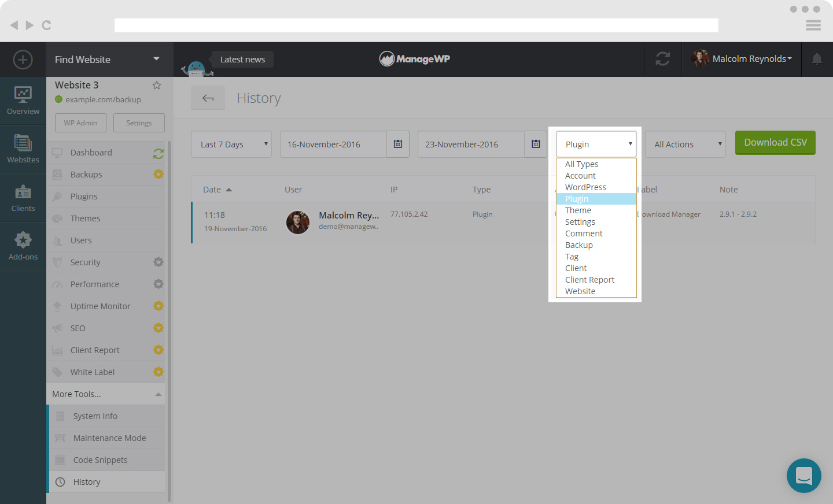Open the Add-ons section
This screenshot has width=833, height=504.
pos(23,246)
